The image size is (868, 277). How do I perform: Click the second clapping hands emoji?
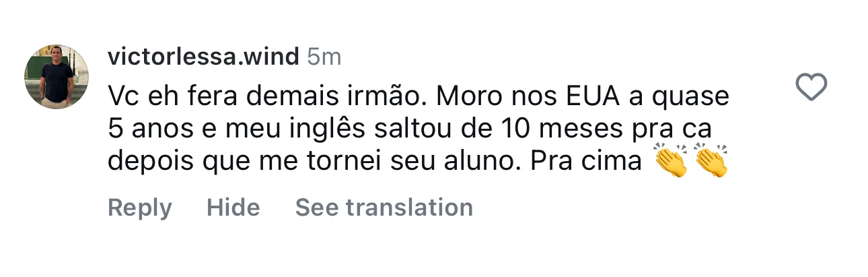click(x=711, y=161)
